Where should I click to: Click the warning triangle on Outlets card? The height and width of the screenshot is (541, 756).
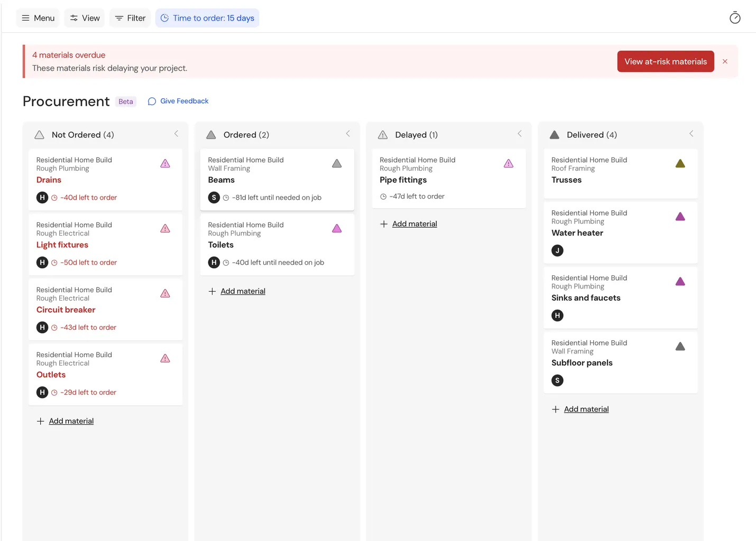pyautogui.click(x=165, y=359)
